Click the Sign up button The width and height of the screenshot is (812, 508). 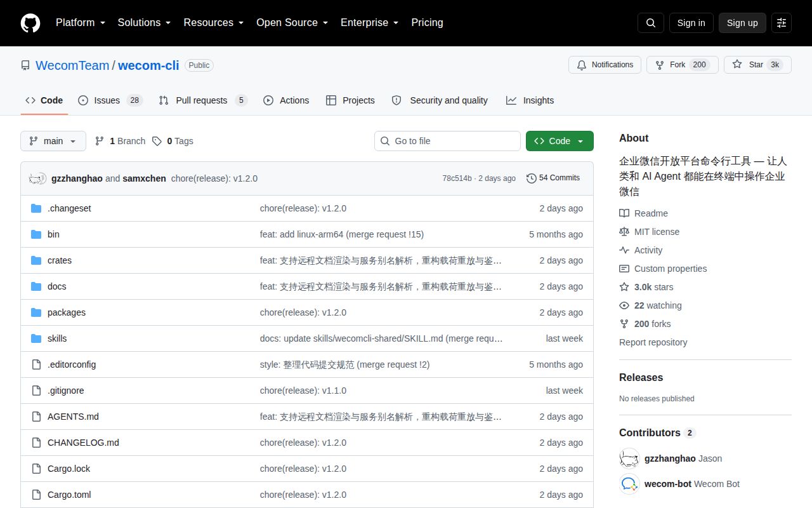pyautogui.click(x=742, y=23)
